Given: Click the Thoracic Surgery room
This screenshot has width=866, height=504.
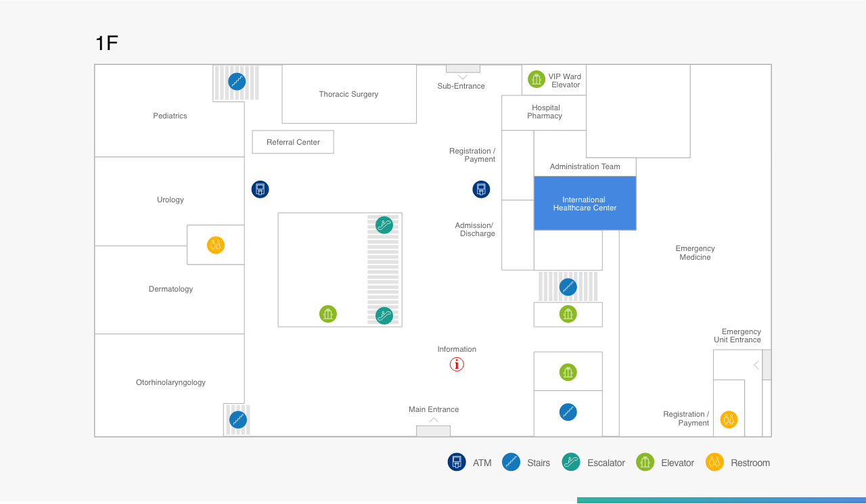Looking at the screenshot, I should click(348, 94).
